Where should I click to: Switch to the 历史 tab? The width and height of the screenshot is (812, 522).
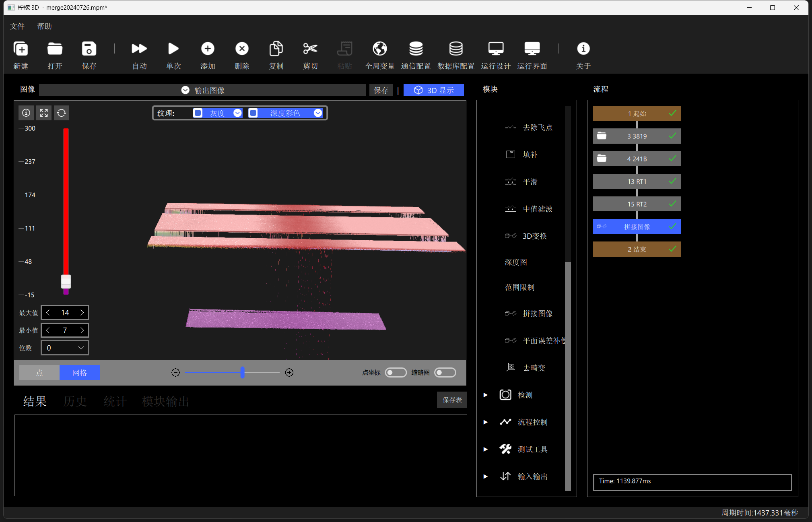75,401
